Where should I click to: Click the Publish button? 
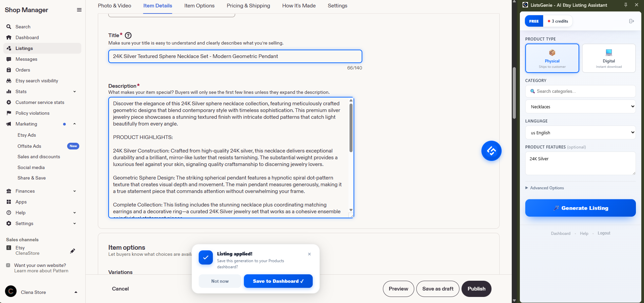pyautogui.click(x=476, y=289)
